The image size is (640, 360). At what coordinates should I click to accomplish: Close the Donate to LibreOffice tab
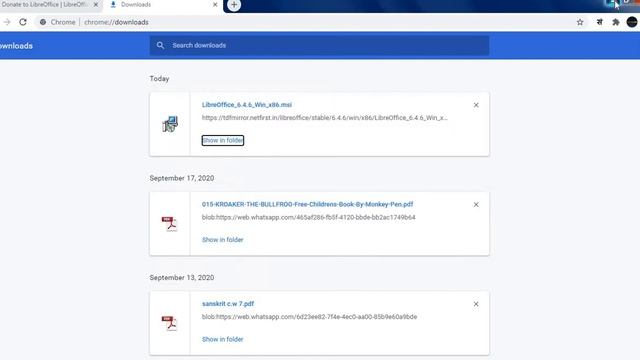pyautogui.click(x=96, y=4)
